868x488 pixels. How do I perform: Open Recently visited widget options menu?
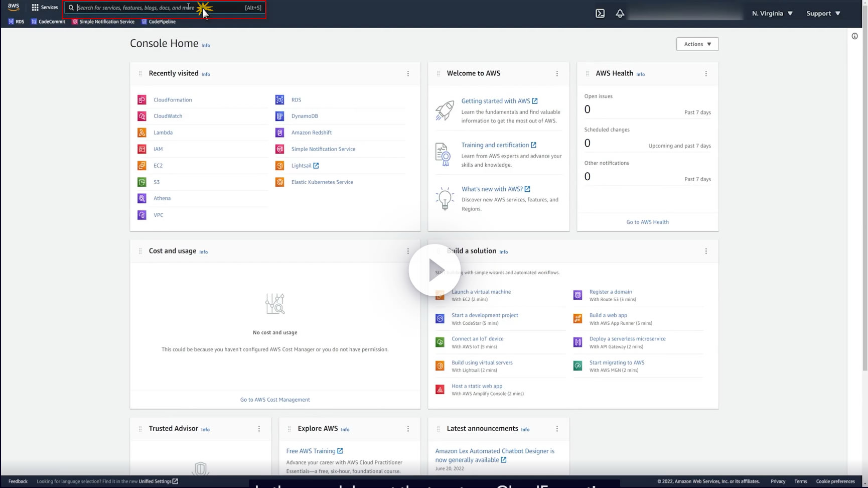[408, 74]
